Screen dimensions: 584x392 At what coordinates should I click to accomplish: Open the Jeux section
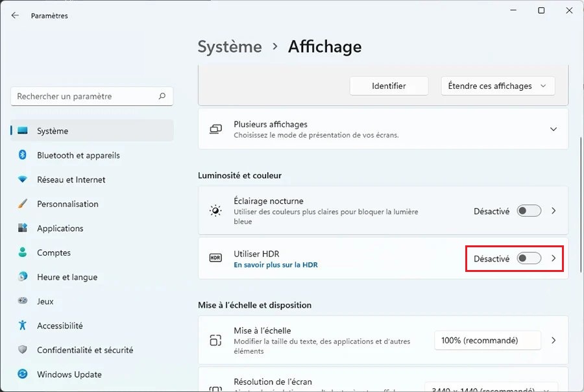click(x=92, y=301)
